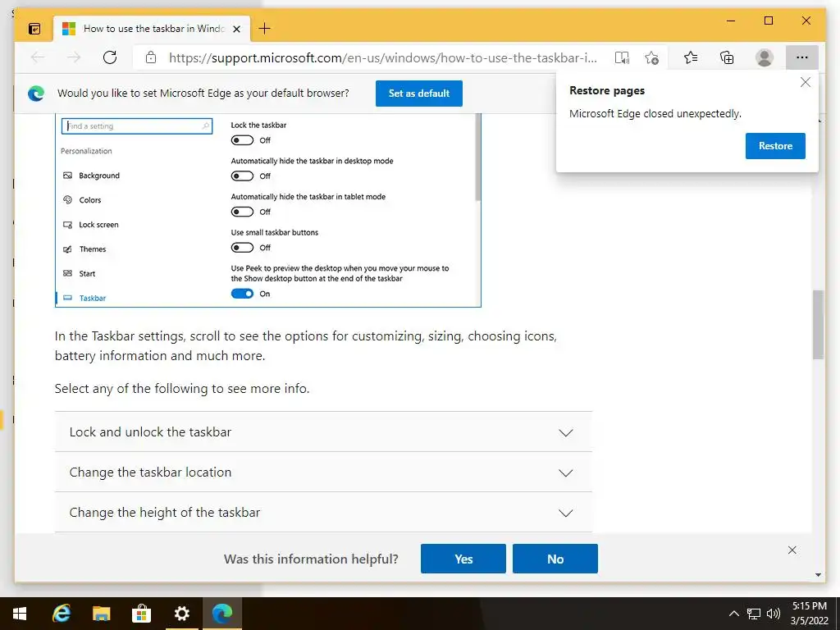Open Settings gear from taskbar

181,614
